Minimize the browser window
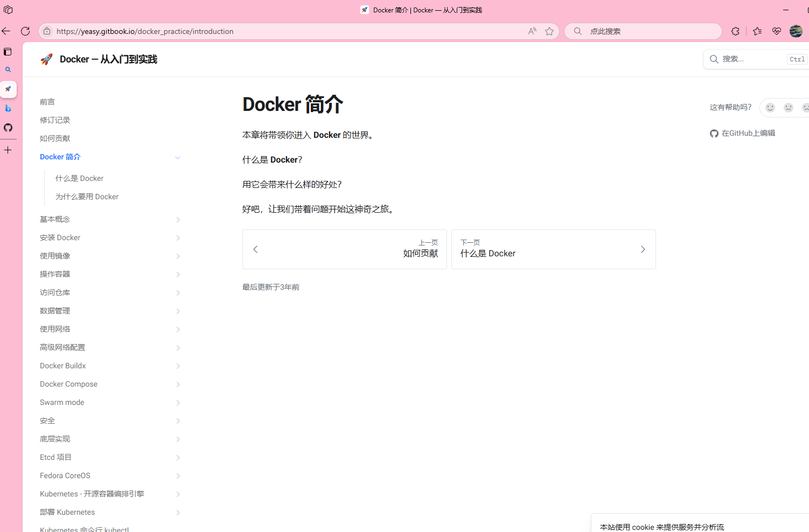Image resolution: width=809 pixels, height=532 pixels. (786, 10)
